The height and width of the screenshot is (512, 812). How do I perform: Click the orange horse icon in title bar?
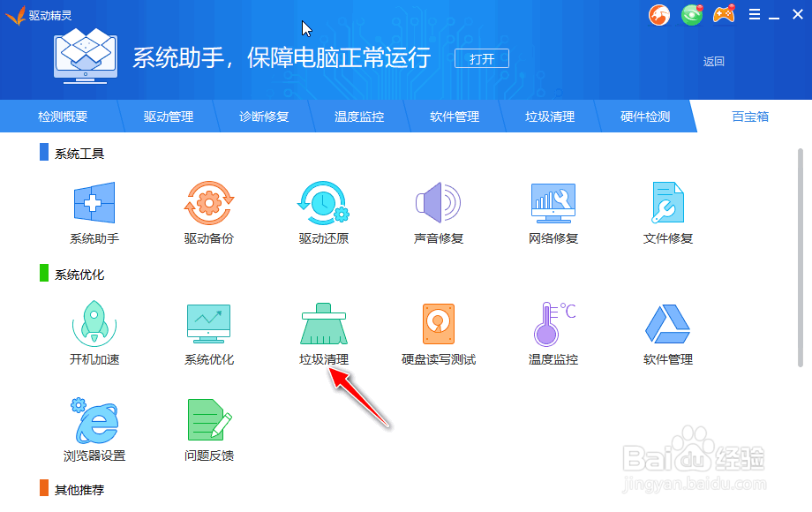(659, 15)
